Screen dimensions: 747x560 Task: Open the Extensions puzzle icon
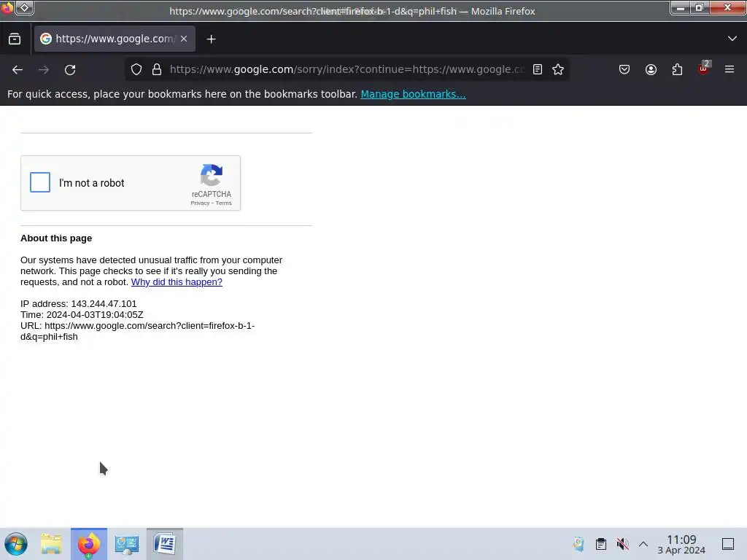[677, 69]
